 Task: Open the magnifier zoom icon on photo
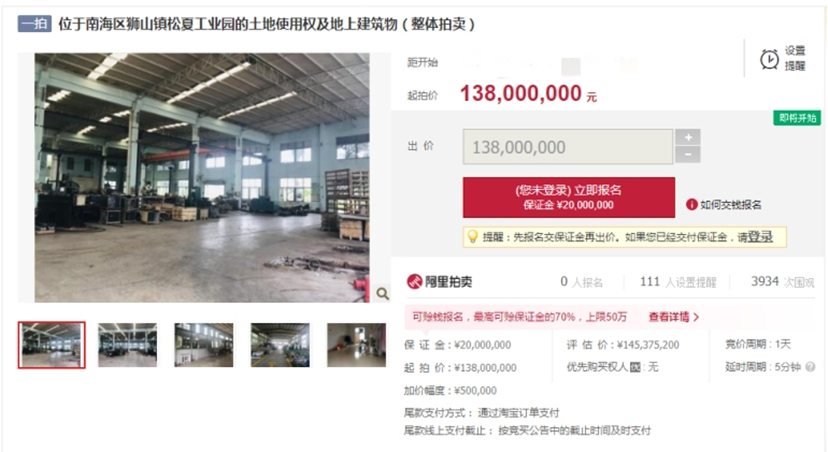(382, 294)
